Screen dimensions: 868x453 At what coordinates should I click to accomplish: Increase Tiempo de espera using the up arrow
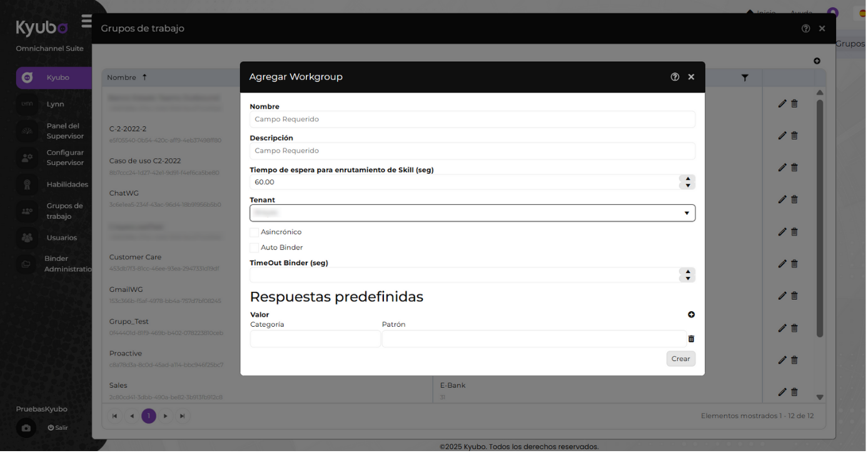tap(687, 178)
